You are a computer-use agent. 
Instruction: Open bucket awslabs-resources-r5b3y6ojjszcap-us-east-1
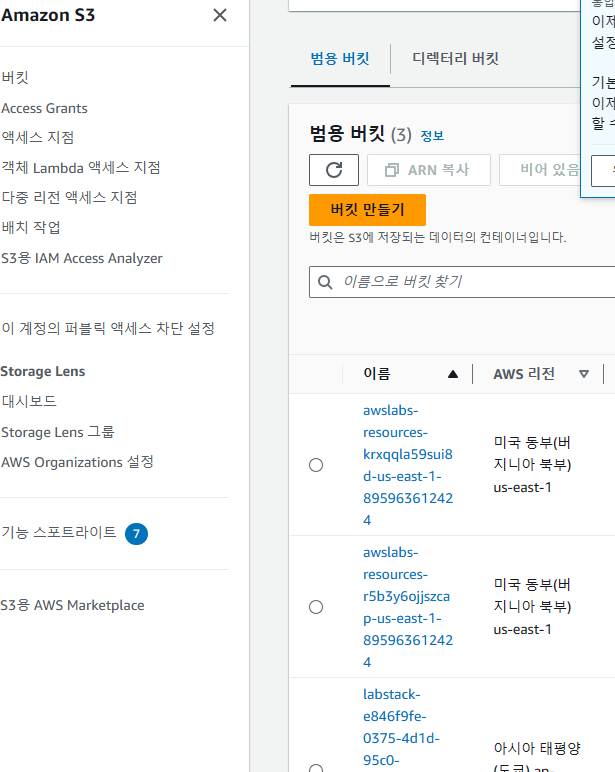pos(408,607)
